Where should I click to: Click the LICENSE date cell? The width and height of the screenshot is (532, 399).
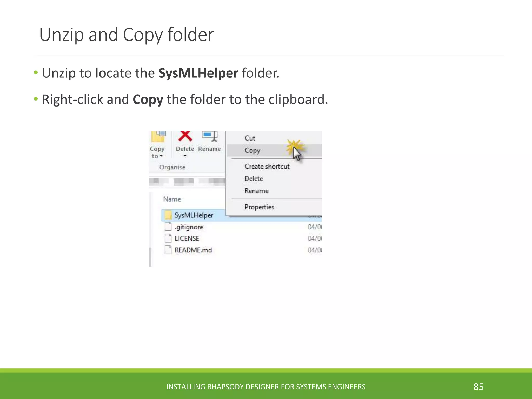click(x=315, y=238)
